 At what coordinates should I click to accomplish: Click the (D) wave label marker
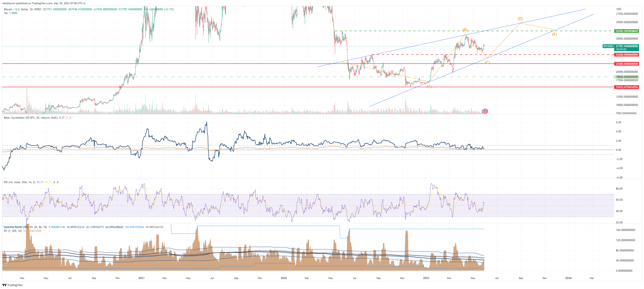point(520,19)
